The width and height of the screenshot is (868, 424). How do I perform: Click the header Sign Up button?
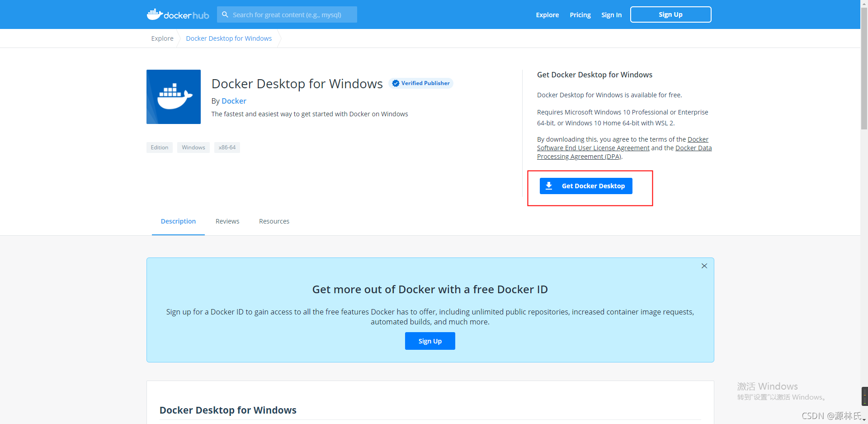670,14
